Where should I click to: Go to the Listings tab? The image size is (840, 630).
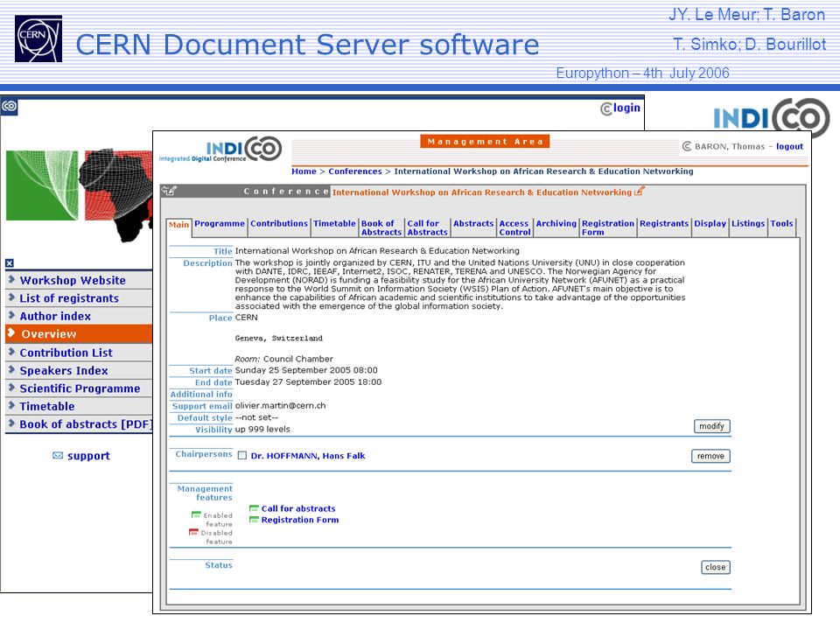(x=748, y=223)
